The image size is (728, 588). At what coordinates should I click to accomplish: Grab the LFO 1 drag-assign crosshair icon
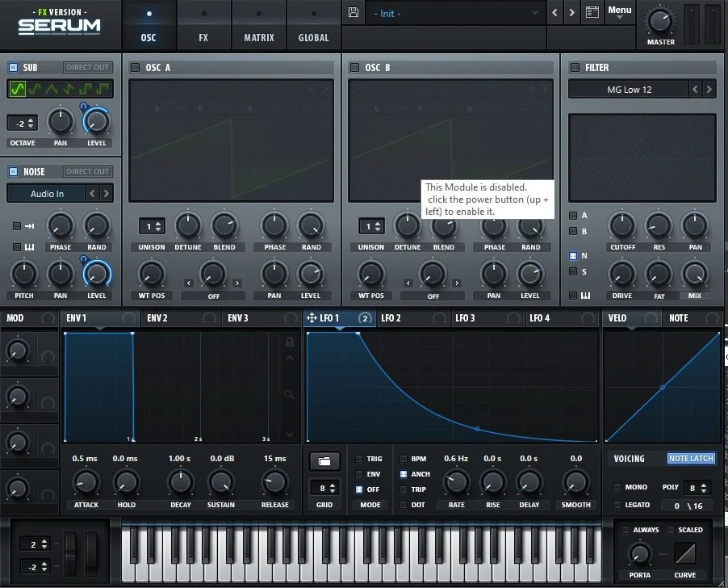click(x=312, y=318)
